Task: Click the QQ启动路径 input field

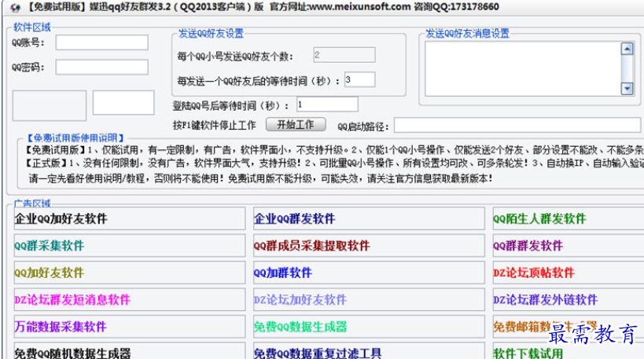Action: (517, 126)
